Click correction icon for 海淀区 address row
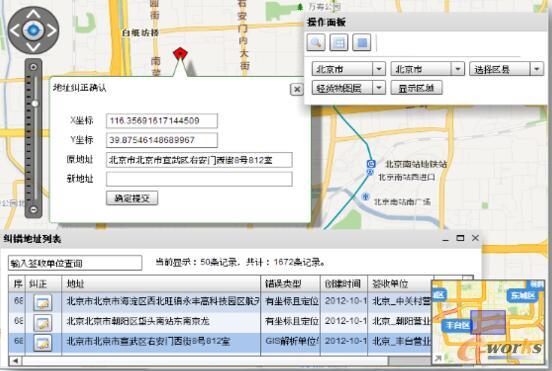Screen dimensions: 552x371 pyautogui.click(x=43, y=302)
